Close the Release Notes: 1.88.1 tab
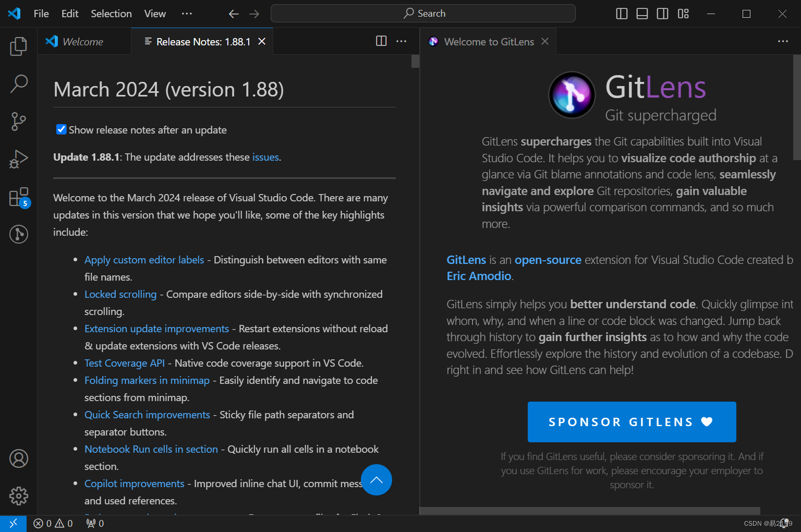Viewport: 801px width, 532px height. coord(262,41)
